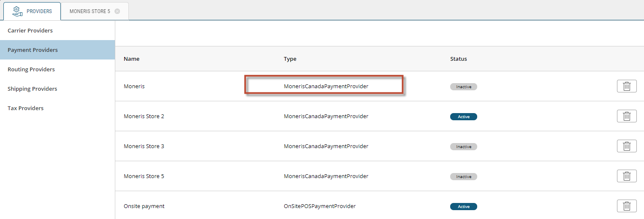Select Payment Providers in sidebar
644x219 pixels.
tap(33, 50)
